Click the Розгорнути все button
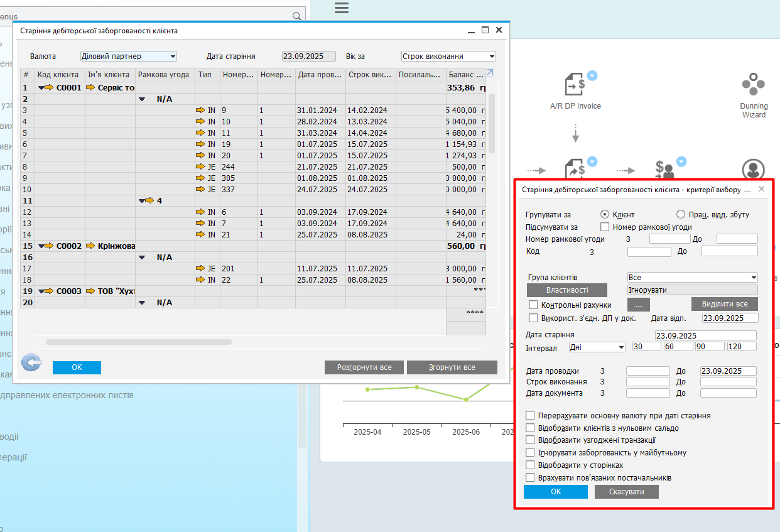The width and height of the screenshot is (780, 532). click(364, 367)
